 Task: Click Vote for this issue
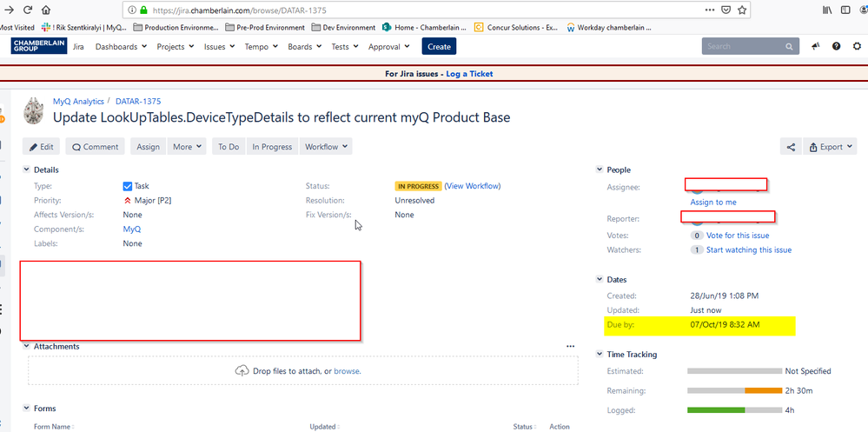tap(738, 236)
